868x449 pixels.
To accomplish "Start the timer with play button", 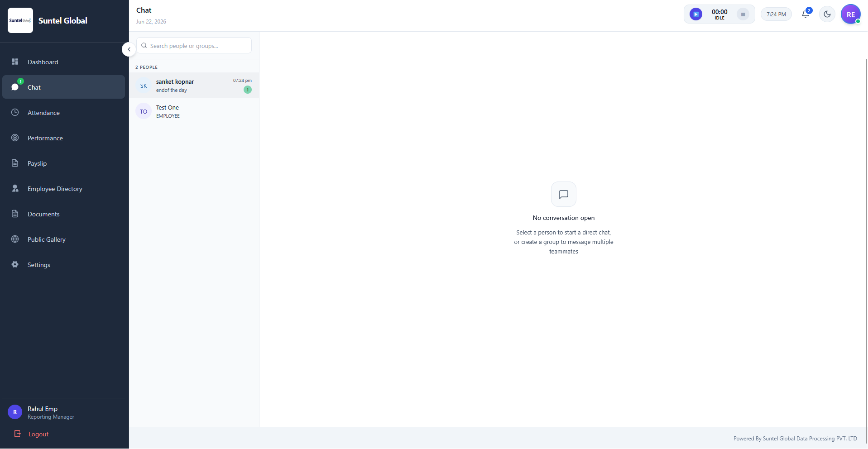I will [x=696, y=14].
